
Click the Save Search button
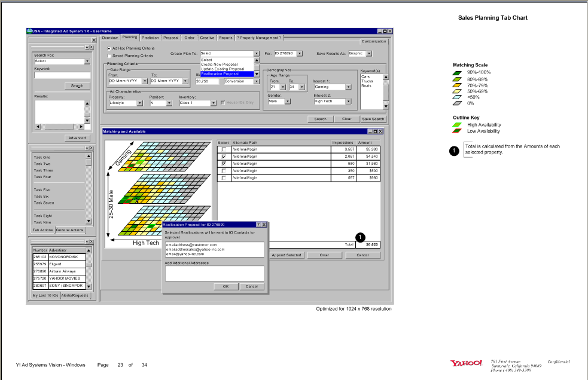(373, 119)
